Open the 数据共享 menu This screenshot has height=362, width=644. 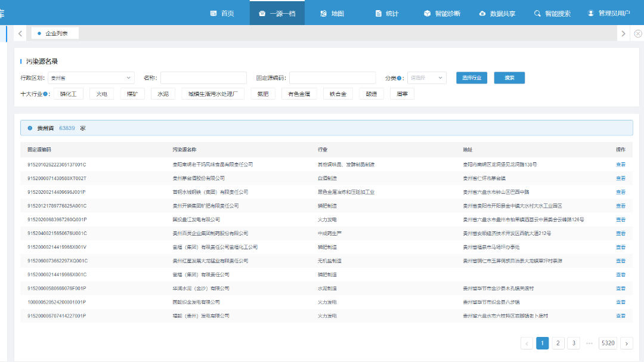point(497,14)
